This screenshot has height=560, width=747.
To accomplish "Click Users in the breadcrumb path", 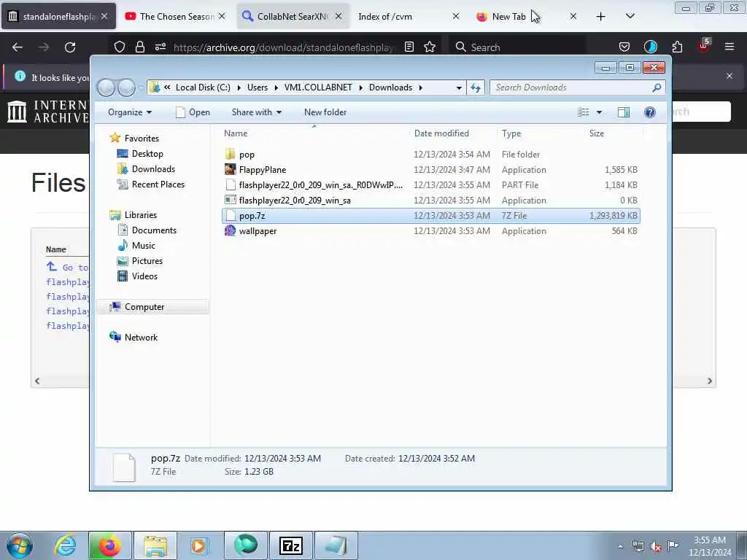I will click(x=258, y=87).
